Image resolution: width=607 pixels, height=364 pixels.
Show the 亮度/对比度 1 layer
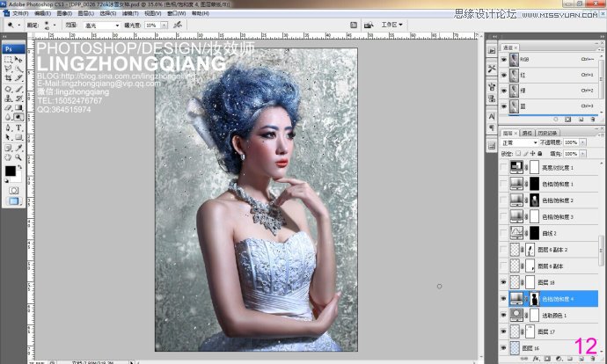(x=504, y=168)
